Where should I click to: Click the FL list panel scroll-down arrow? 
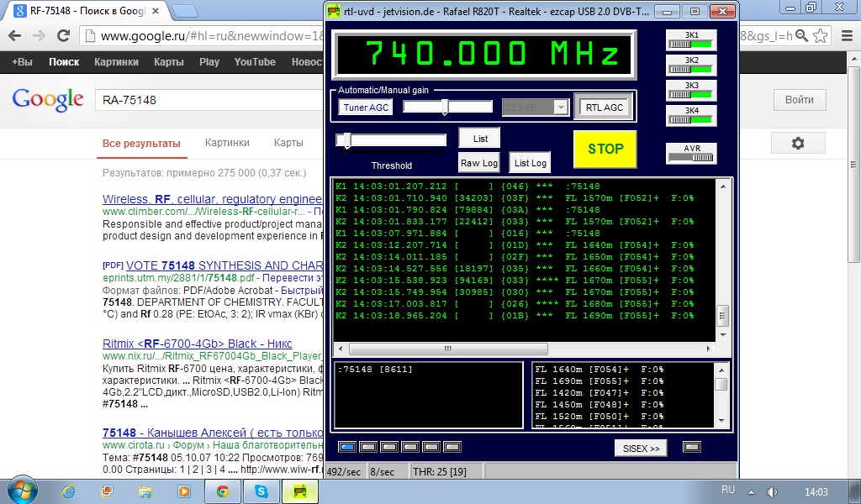tap(721, 421)
